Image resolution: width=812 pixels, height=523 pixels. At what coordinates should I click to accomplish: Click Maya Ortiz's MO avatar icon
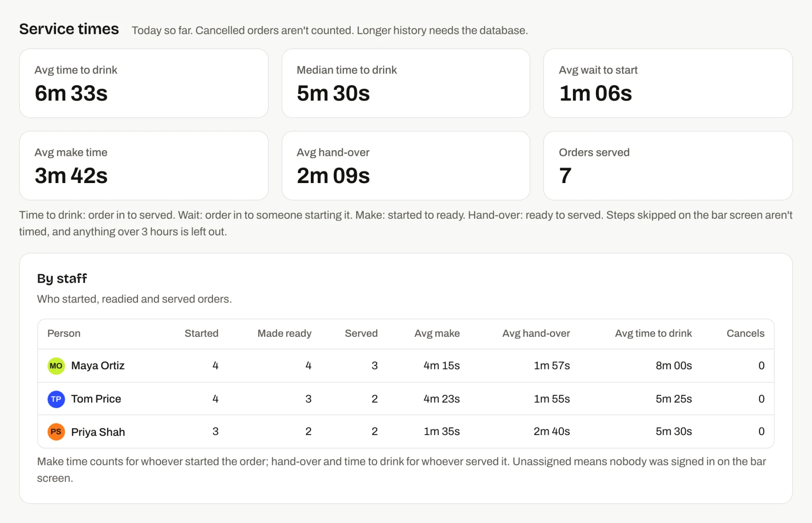[x=56, y=366]
